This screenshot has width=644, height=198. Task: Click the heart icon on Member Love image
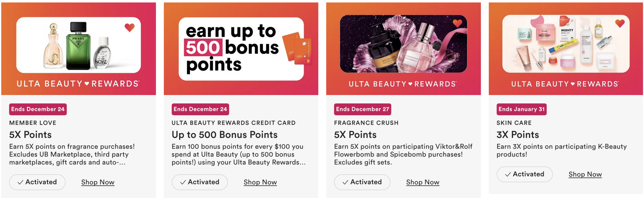[130, 27]
